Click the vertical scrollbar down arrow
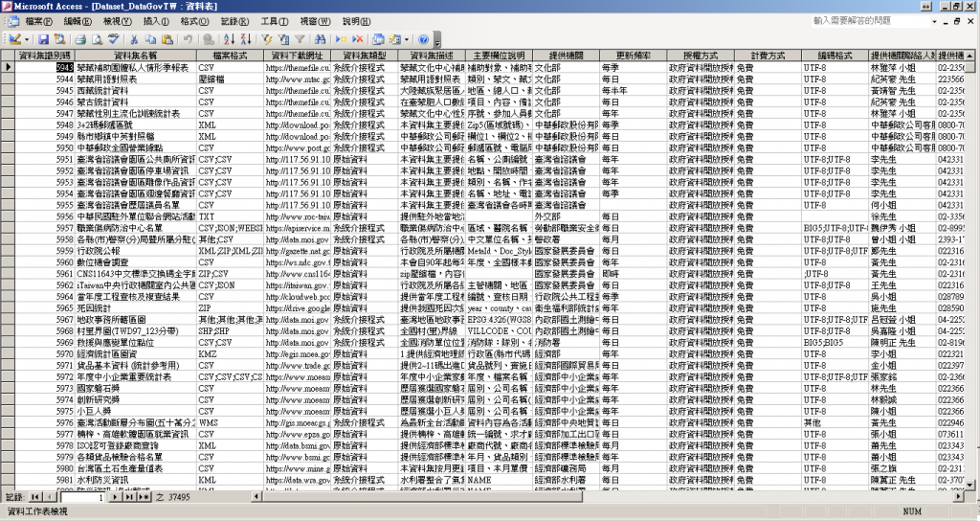 969,485
